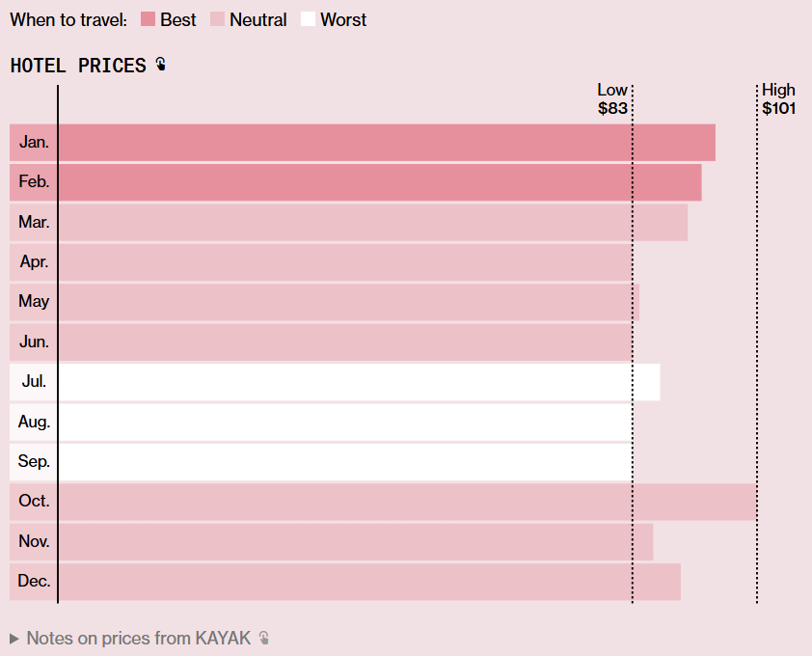
Task: Click the Sep. month label
Action: [34, 462]
